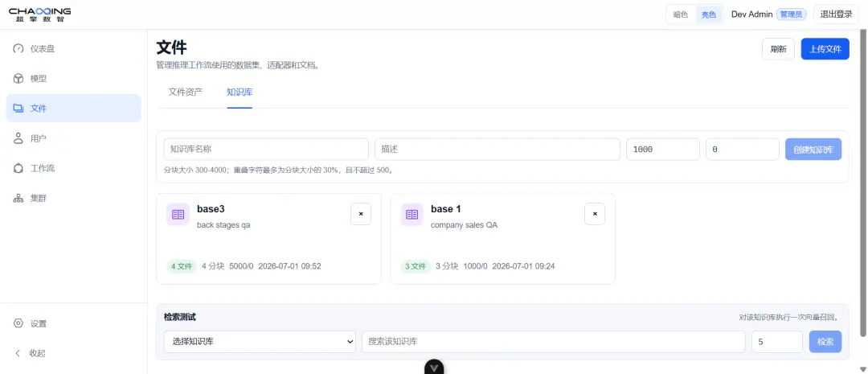Click the 刷新 refresh button
The image size is (868, 374).
coord(778,49)
